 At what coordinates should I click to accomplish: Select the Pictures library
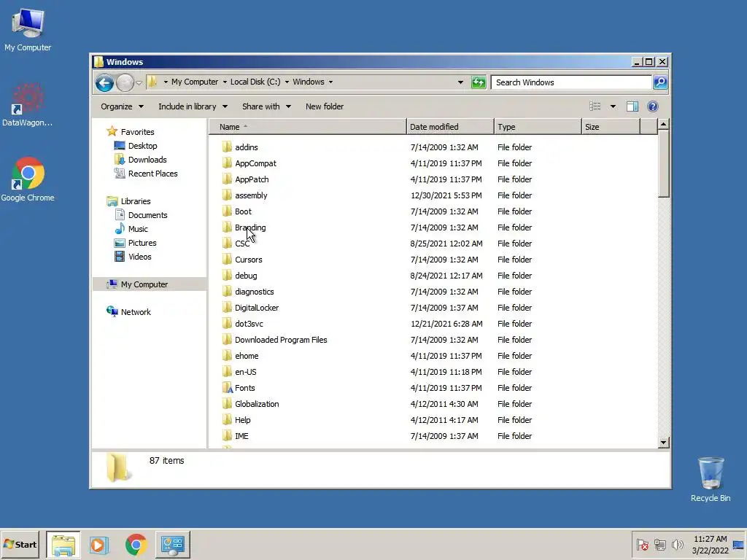[142, 243]
